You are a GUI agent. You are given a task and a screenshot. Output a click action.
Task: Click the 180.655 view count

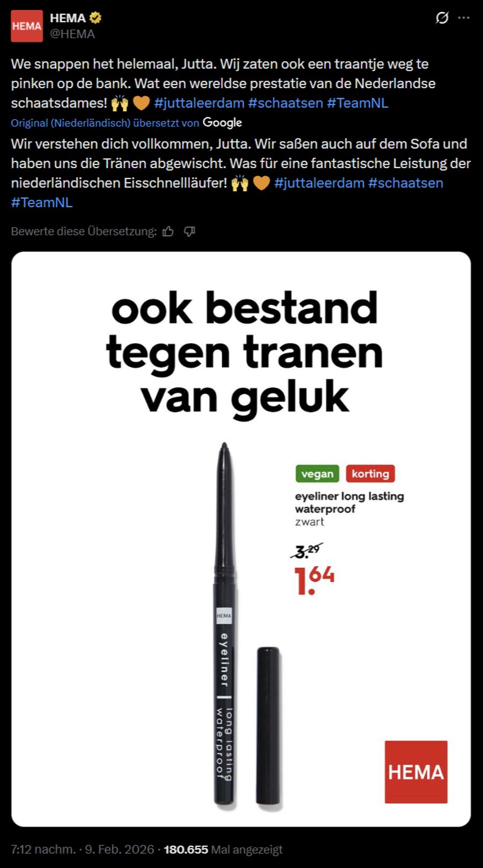tap(186, 850)
